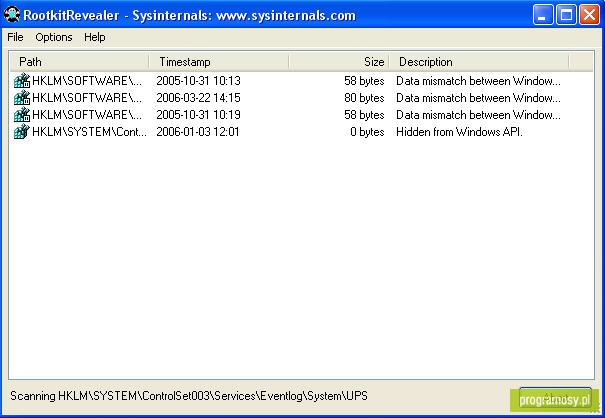Open the Help menu
605x418 pixels.
[95, 37]
